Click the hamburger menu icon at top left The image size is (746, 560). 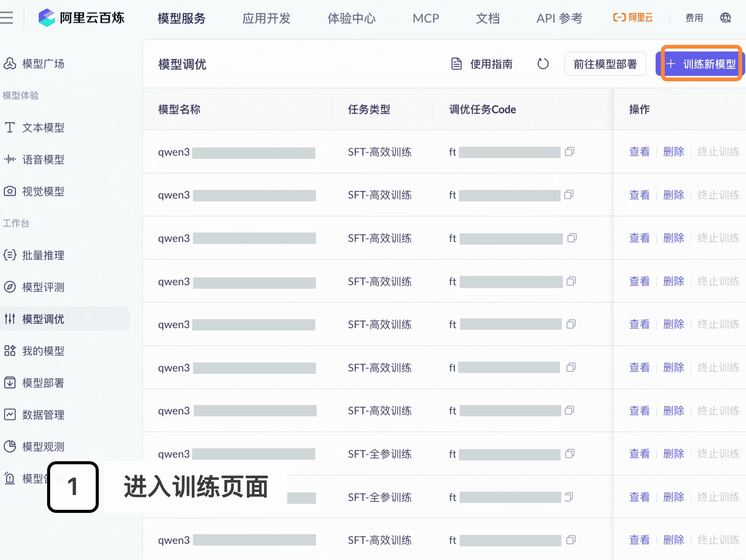pyautogui.click(x=6, y=17)
